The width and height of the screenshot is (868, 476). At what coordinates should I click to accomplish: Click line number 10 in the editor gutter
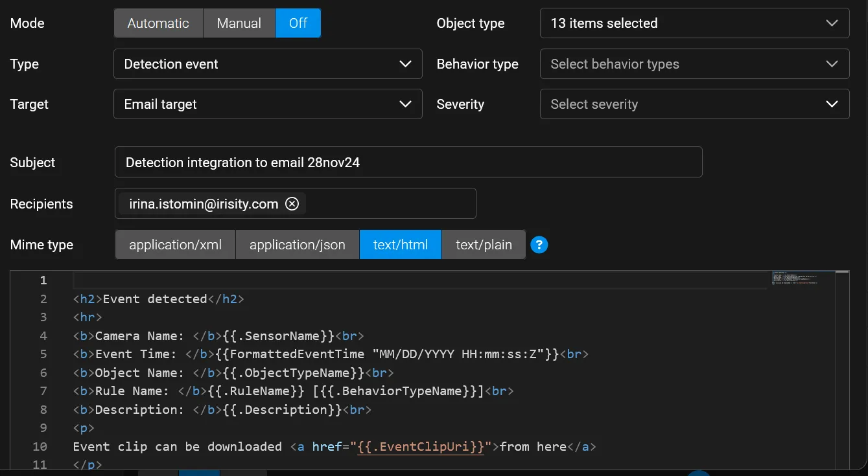pyautogui.click(x=40, y=447)
